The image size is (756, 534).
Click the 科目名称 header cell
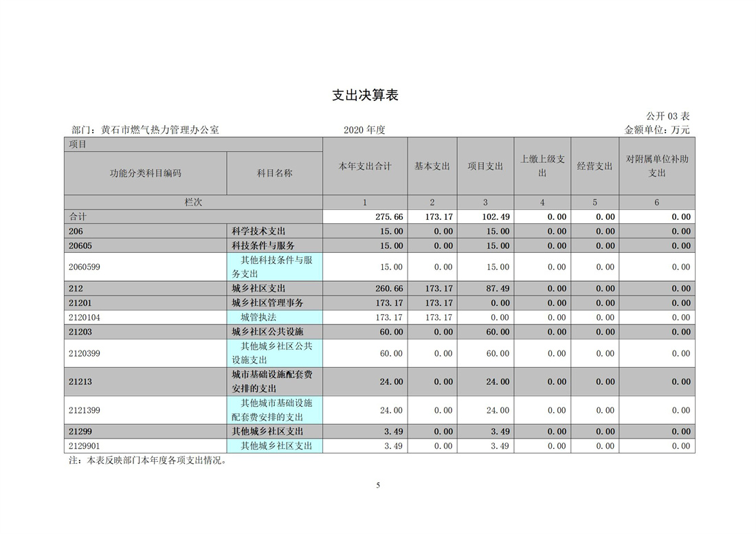274,173
